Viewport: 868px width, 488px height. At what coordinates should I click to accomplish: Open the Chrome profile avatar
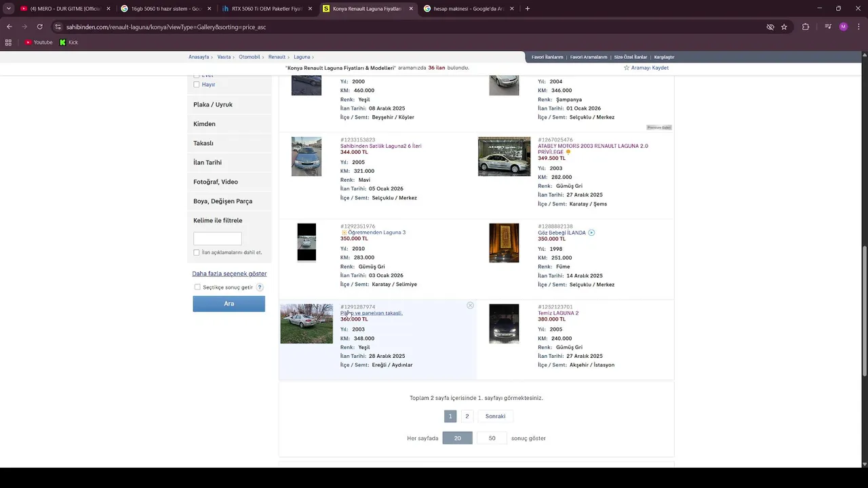tap(843, 27)
